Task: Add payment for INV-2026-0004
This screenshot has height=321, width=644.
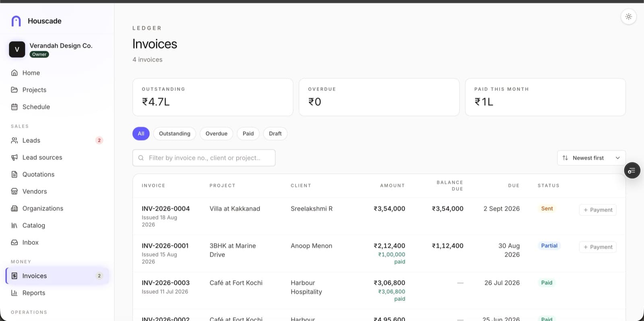Action: 598,210
